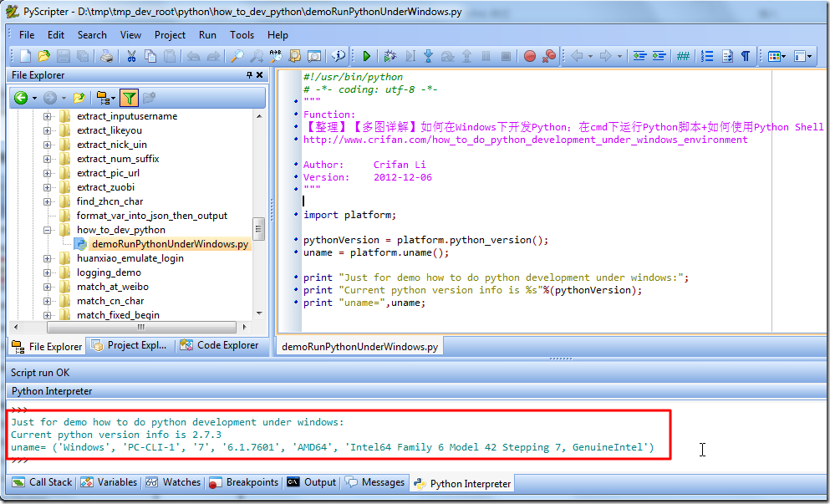Open the Run menu
The height and width of the screenshot is (504, 830).
[x=207, y=35]
